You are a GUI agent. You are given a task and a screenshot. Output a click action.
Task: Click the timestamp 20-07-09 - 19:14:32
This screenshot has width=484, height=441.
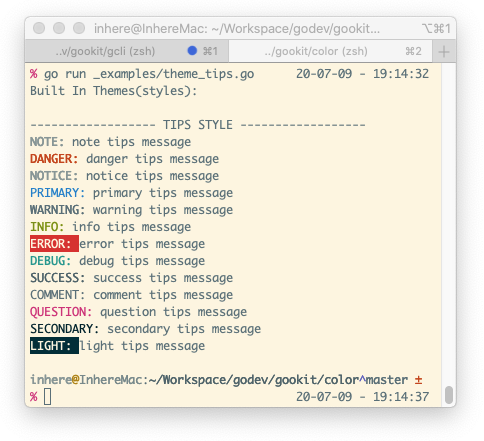(362, 74)
